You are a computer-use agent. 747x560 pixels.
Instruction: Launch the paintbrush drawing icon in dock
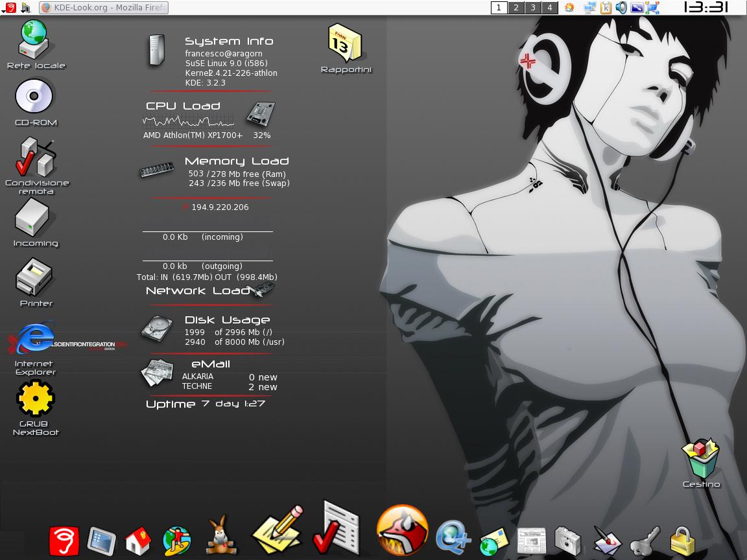607,541
